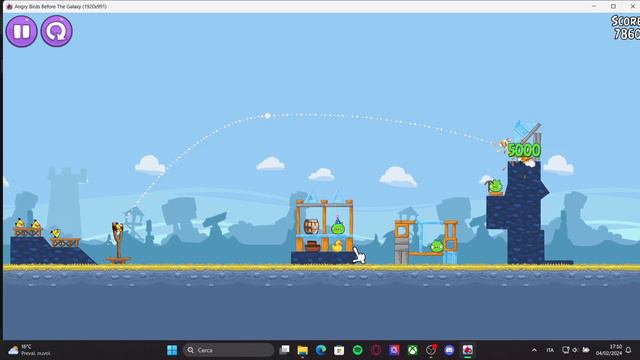
Task: Click the green 5000 points popup
Action: (x=524, y=150)
